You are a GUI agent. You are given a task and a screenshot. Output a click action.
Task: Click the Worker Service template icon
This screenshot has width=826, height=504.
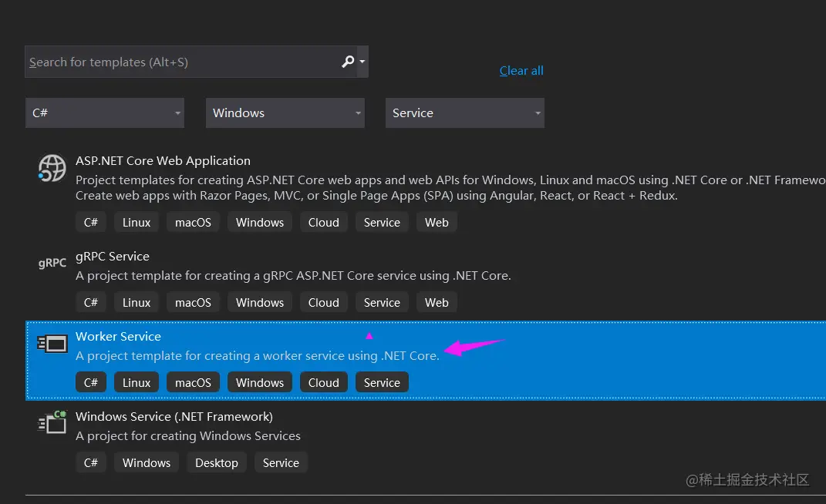point(52,344)
